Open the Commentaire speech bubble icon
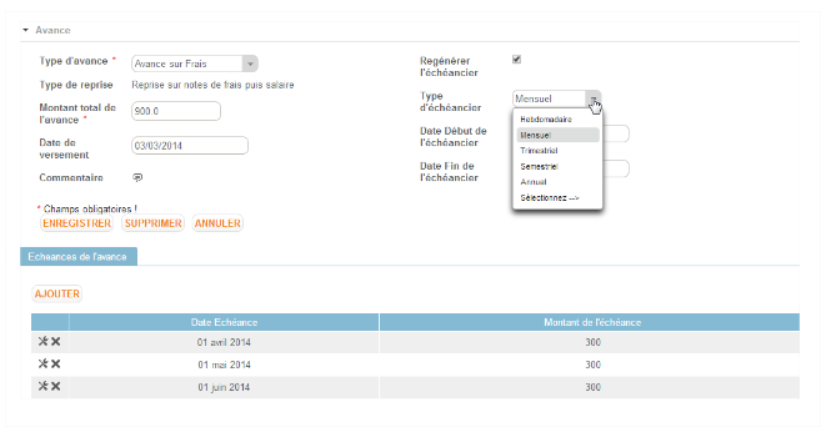This screenshot has width=839, height=436. (x=137, y=178)
